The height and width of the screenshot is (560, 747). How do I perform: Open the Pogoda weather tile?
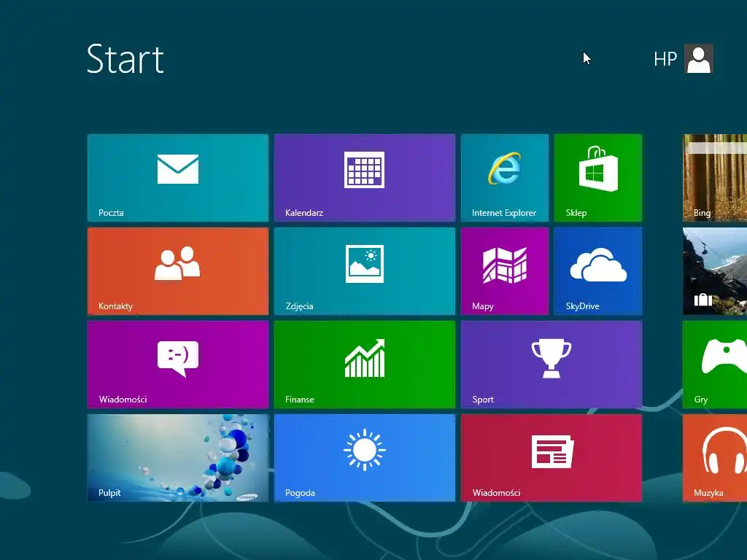pyautogui.click(x=365, y=458)
